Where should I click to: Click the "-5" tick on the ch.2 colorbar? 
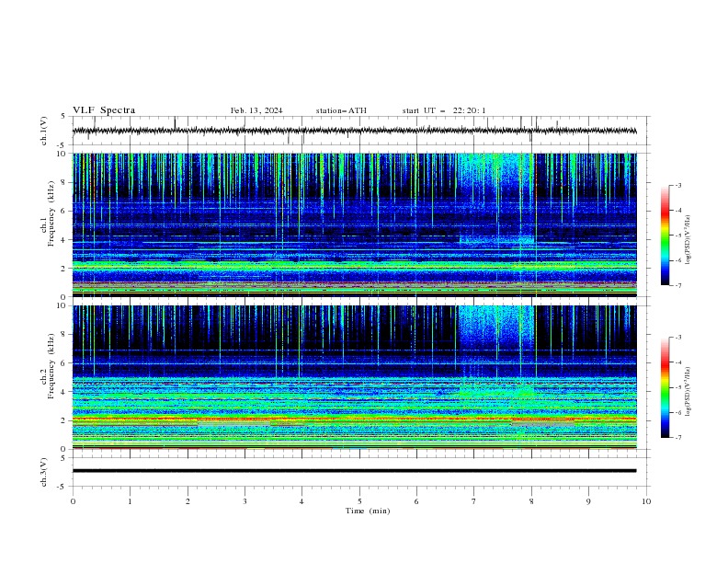tap(677, 387)
